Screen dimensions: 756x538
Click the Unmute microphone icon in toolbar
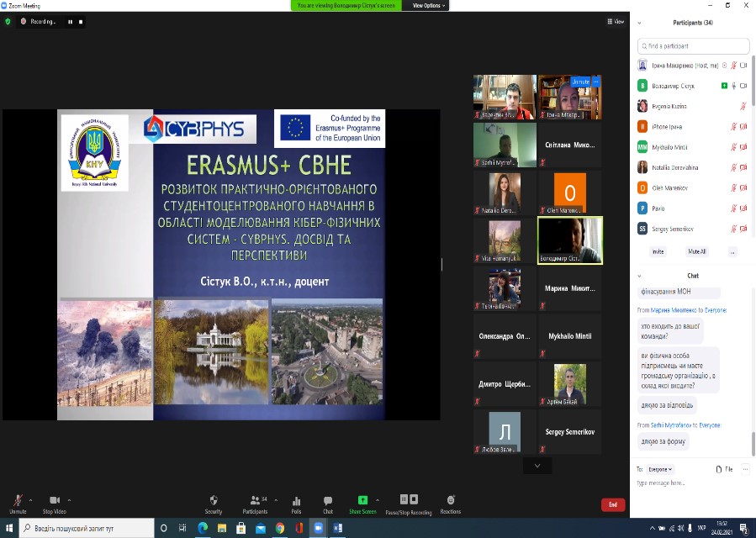(x=18, y=500)
